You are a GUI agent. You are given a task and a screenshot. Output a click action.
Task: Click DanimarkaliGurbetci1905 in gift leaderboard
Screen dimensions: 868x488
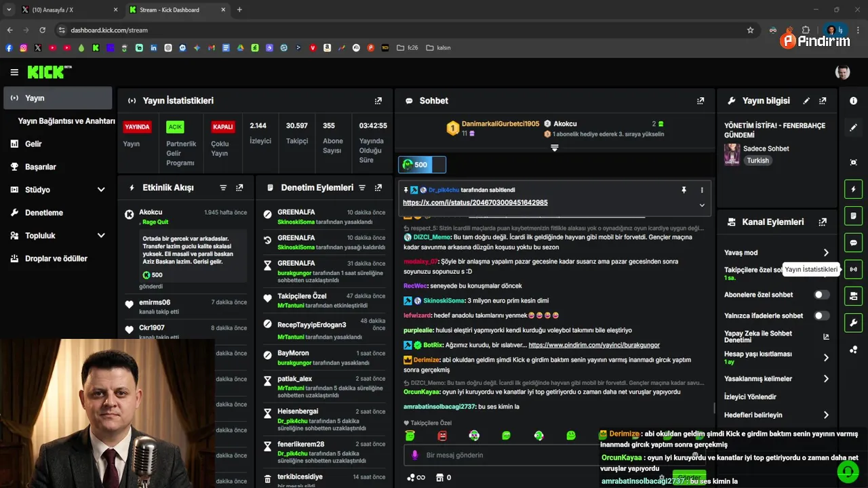pos(500,124)
